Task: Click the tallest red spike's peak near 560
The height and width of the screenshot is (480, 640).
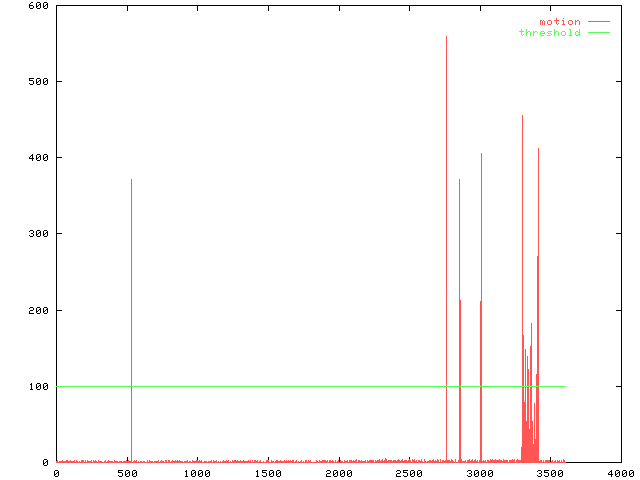Action: pos(446,40)
